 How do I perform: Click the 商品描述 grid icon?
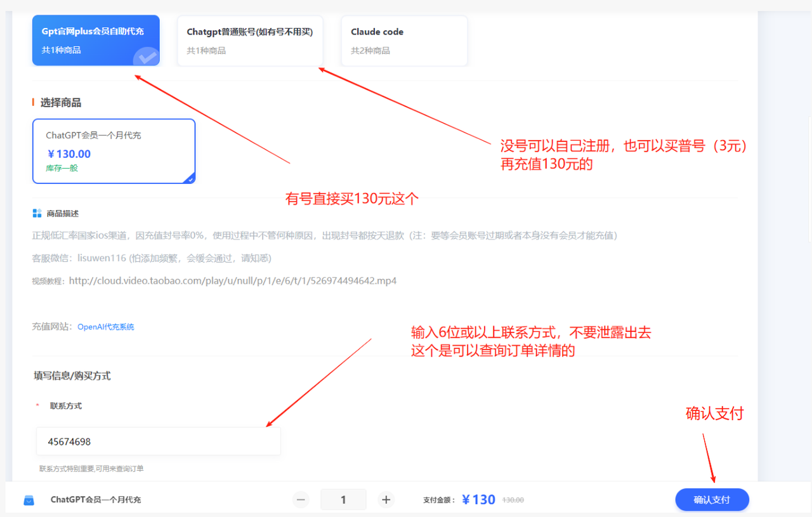tap(37, 213)
